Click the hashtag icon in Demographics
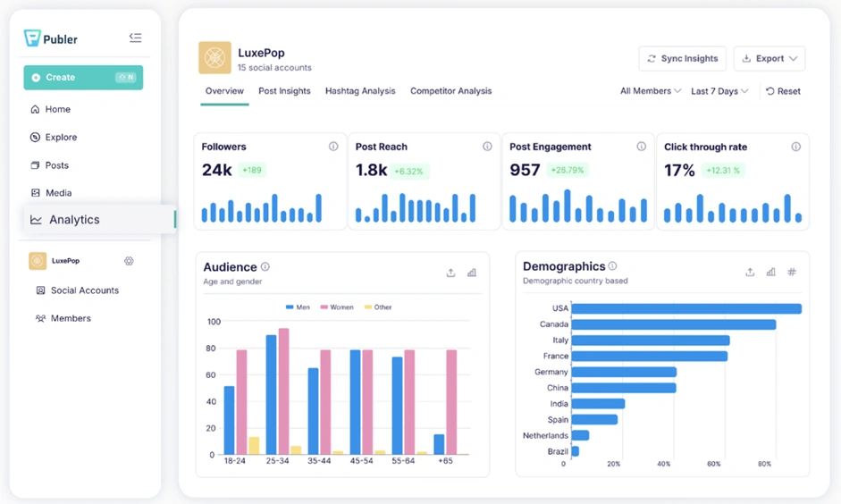The image size is (841, 504). tap(792, 273)
